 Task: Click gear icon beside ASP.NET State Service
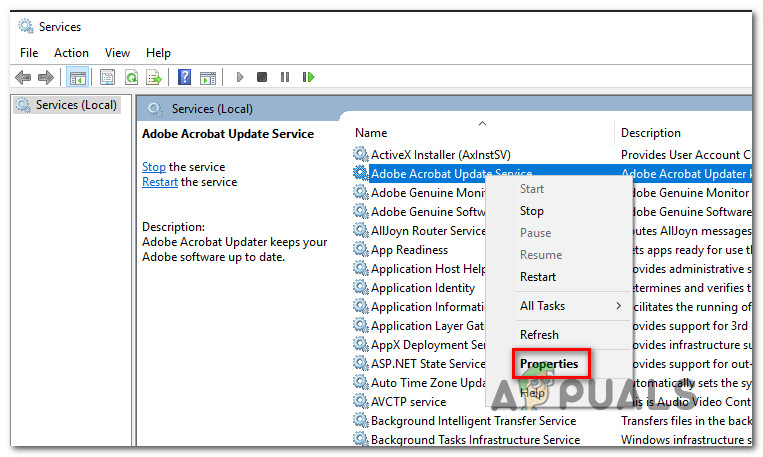[x=361, y=363]
